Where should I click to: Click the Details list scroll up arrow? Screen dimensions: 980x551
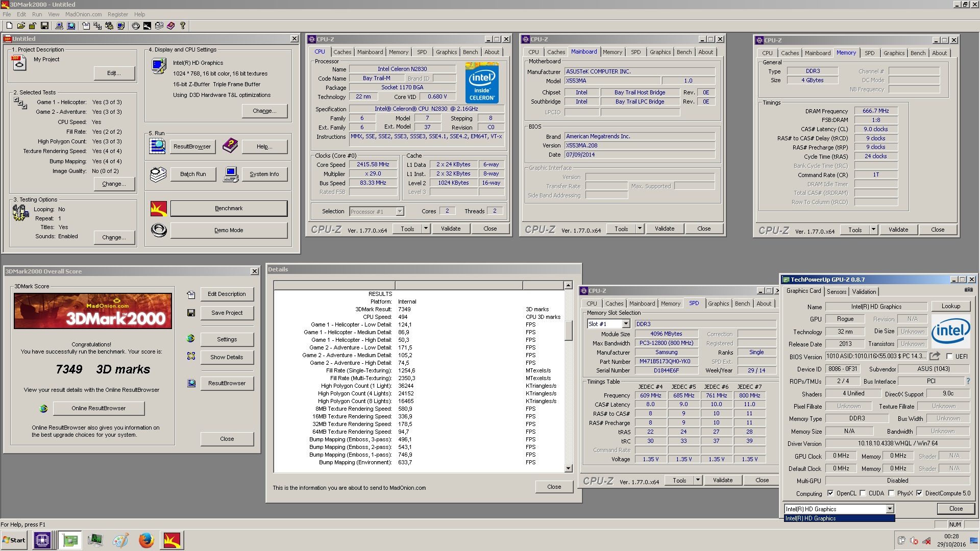point(568,285)
